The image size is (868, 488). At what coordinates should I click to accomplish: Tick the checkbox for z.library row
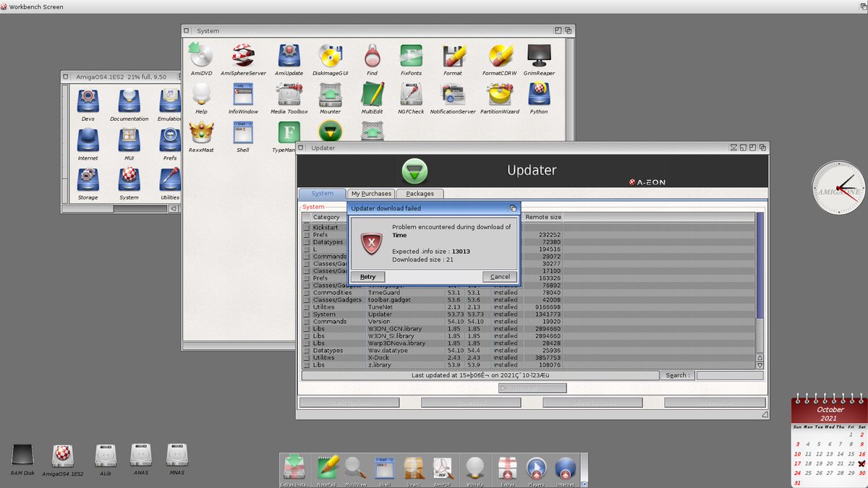307,365
